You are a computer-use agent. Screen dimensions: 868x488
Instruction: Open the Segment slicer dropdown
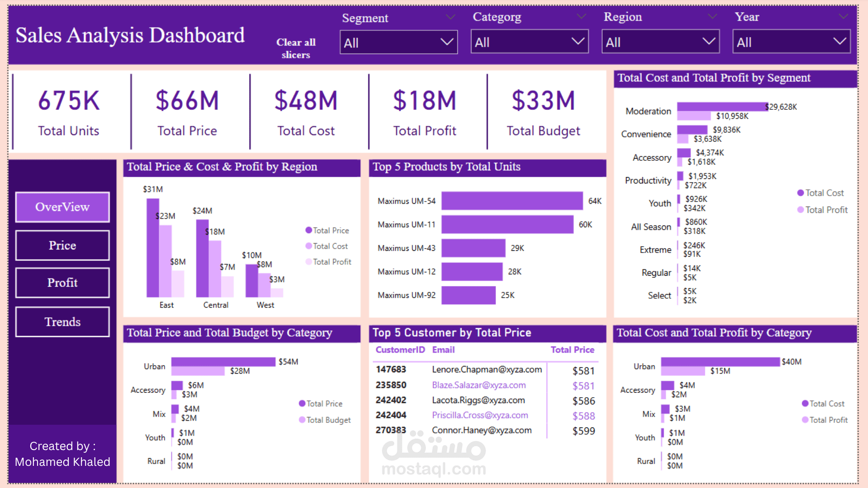(x=398, y=42)
